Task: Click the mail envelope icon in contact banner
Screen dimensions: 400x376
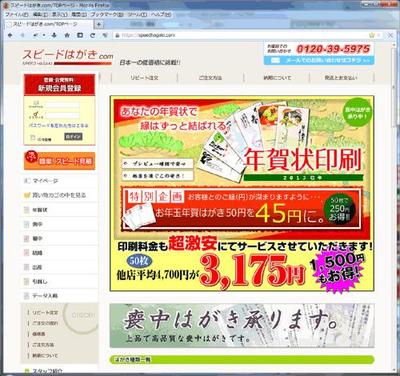Action: point(275,60)
